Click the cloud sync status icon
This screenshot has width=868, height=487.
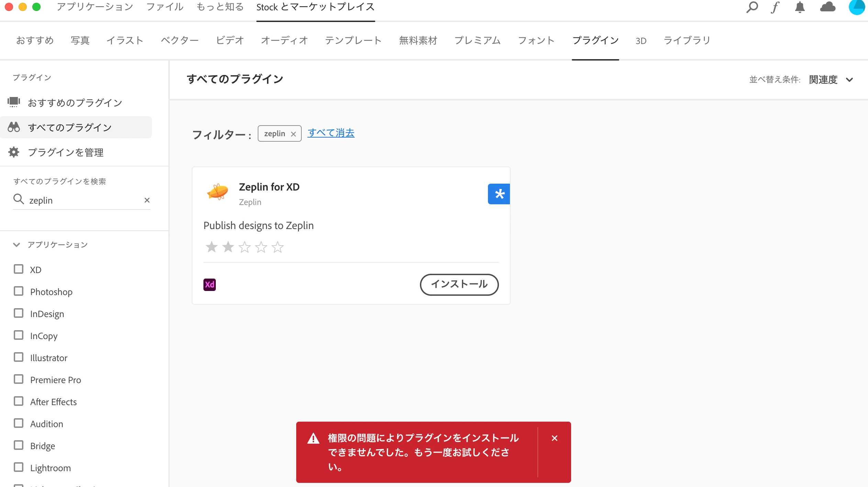[827, 7]
